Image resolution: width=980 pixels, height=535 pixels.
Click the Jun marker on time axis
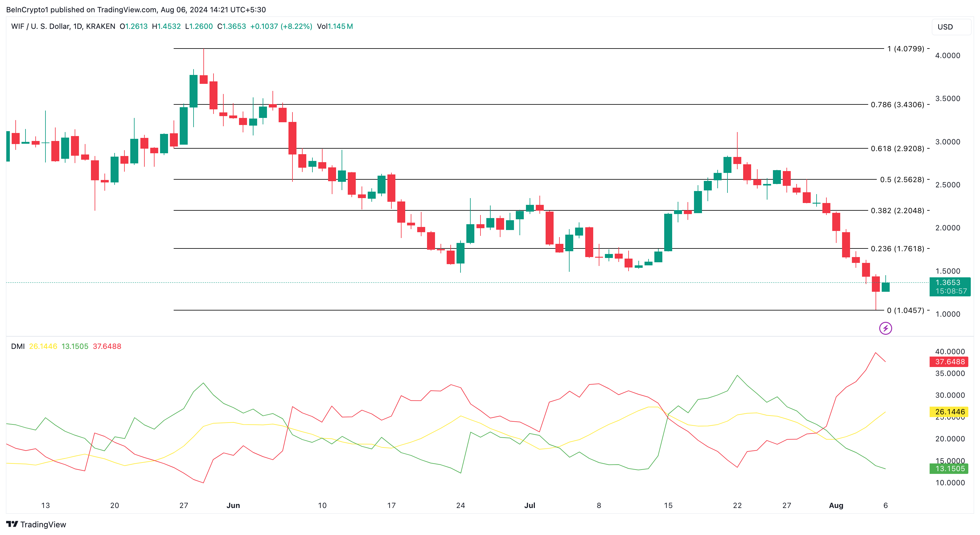click(x=233, y=505)
